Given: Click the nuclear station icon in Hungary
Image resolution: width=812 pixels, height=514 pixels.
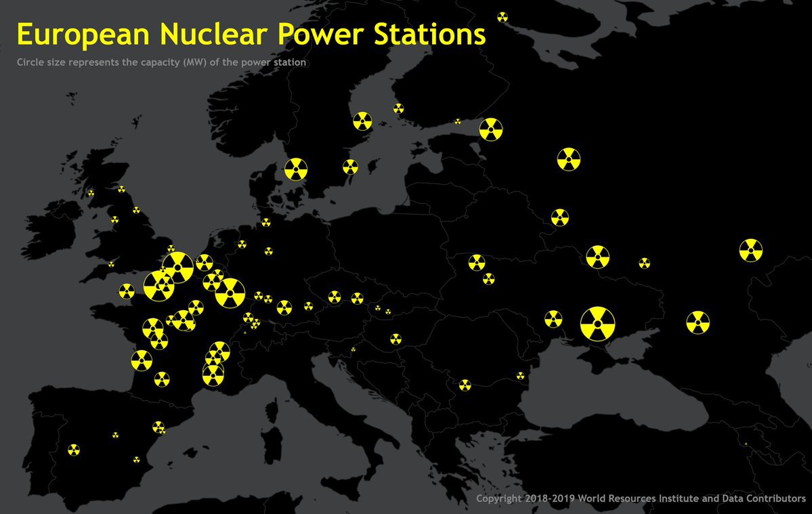Looking at the screenshot, I should [x=396, y=339].
